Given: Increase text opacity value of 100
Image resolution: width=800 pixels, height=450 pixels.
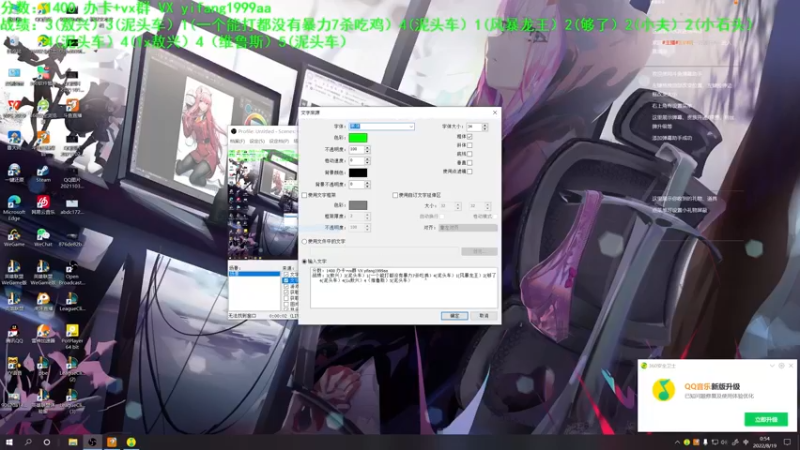Looking at the screenshot, I should [367, 147].
